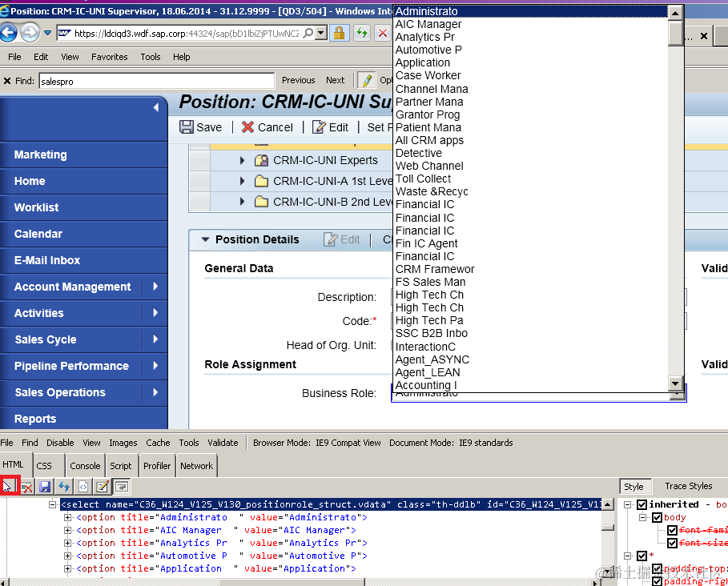Click the find highlighter pencil icon
728x586 pixels.
(x=367, y=80)
